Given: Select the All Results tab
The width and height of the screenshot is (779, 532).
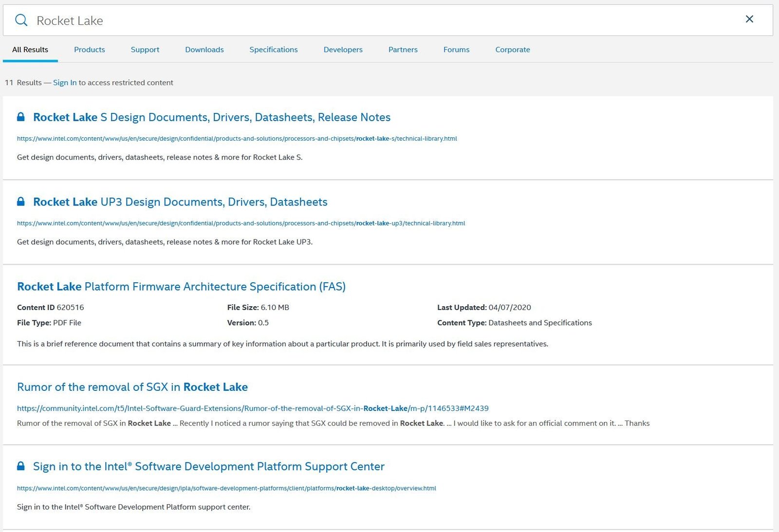Looking at the screenshot, I should [30, 50].
